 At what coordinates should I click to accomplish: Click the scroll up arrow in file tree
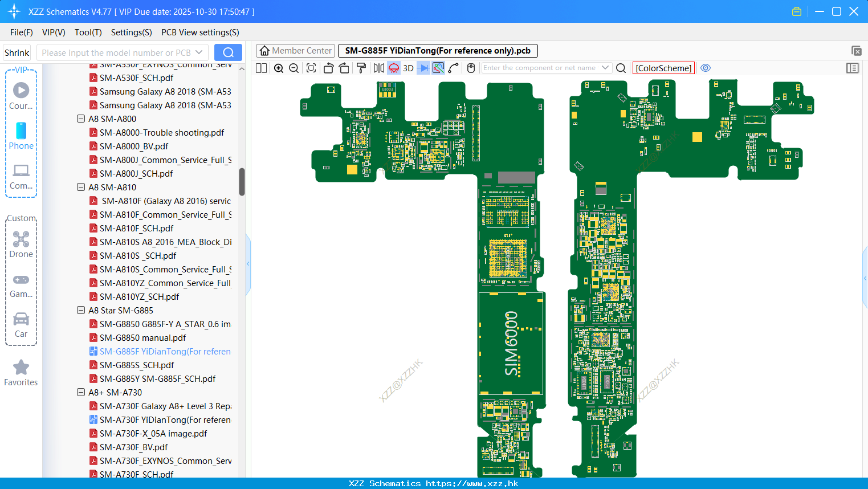pos(242,69)
